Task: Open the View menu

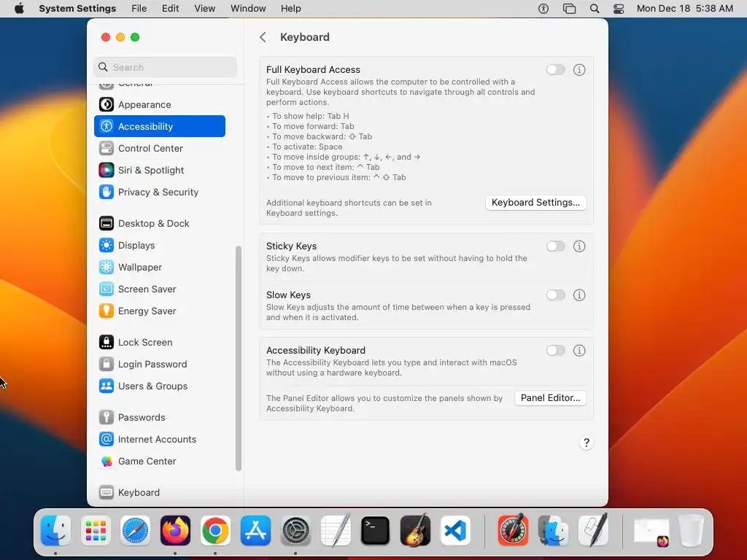Action: (205, 9)
